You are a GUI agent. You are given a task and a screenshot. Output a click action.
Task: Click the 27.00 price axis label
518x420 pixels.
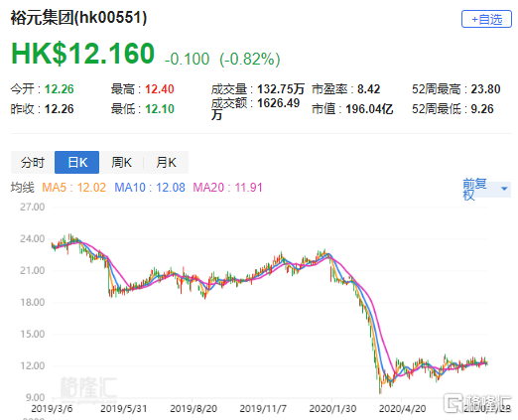coord(32,207)
